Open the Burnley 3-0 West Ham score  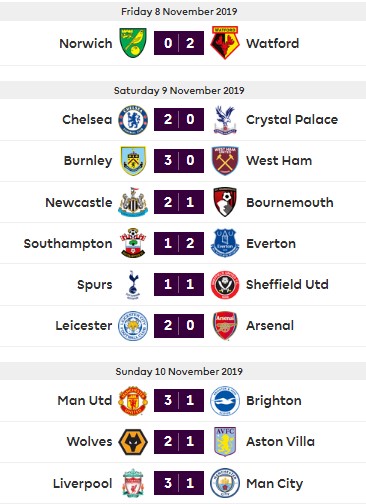179,161
